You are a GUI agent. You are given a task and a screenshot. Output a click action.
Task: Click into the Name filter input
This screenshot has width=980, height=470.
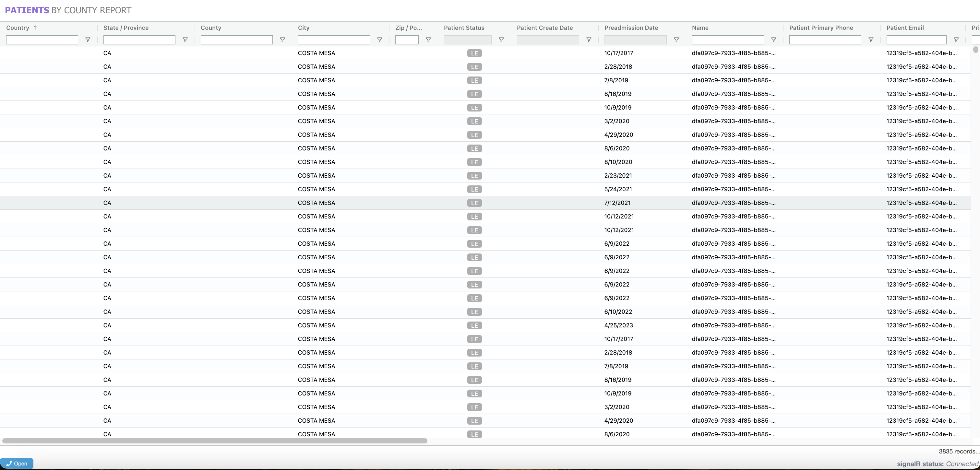point(727,40)
